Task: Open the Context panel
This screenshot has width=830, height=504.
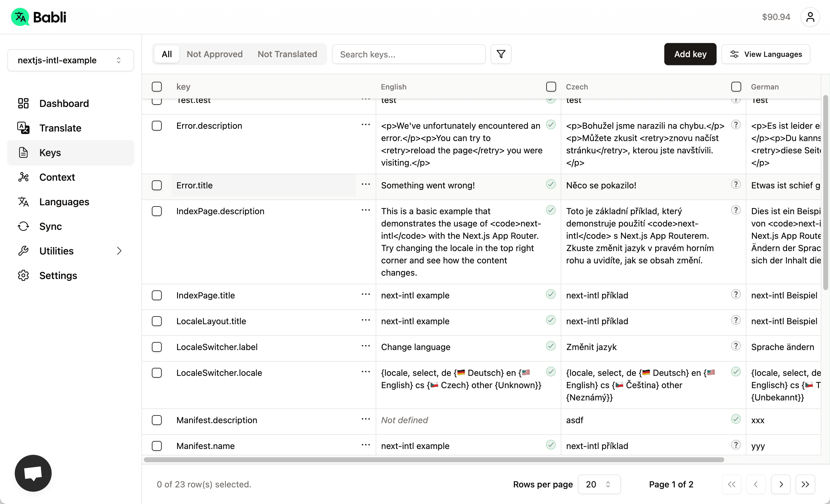Action: 57,177
